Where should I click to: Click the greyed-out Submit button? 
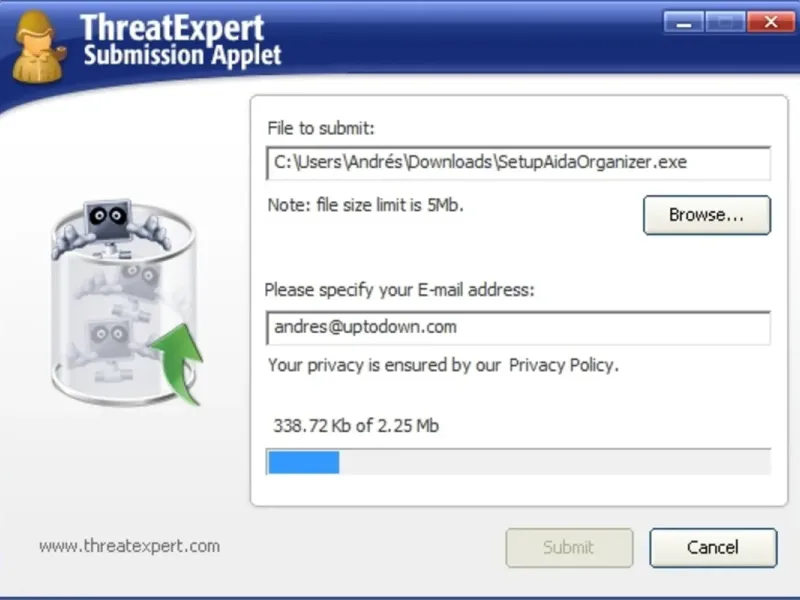[x=569, y=547]
